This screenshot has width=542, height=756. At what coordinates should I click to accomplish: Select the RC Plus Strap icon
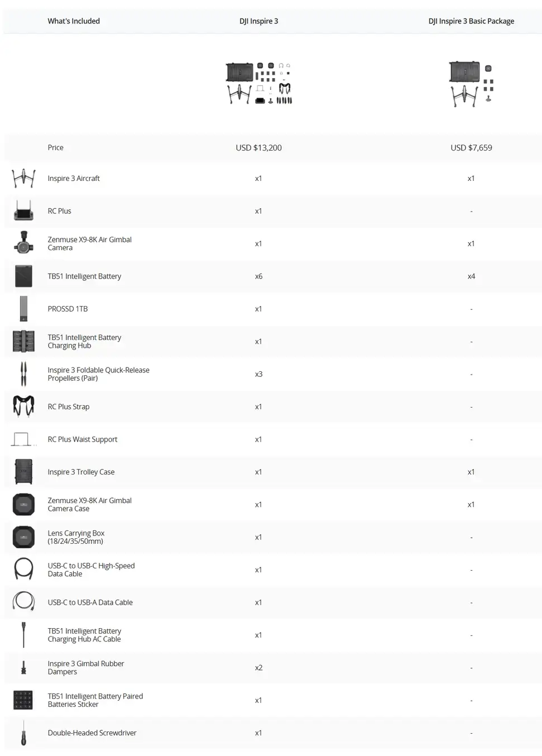23,406
